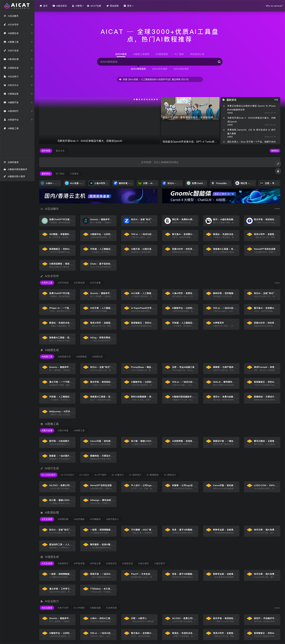The width and height of the screenshot is (285, 644).
Task: Click the AI小说家 icon in latest sites
Action: pos(67,183)
